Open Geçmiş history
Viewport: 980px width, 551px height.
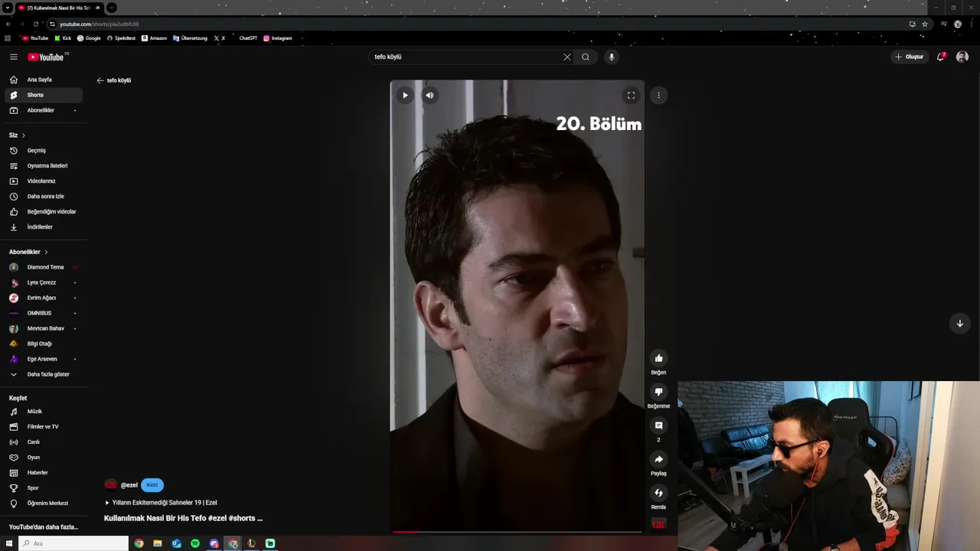pos(44,151)
